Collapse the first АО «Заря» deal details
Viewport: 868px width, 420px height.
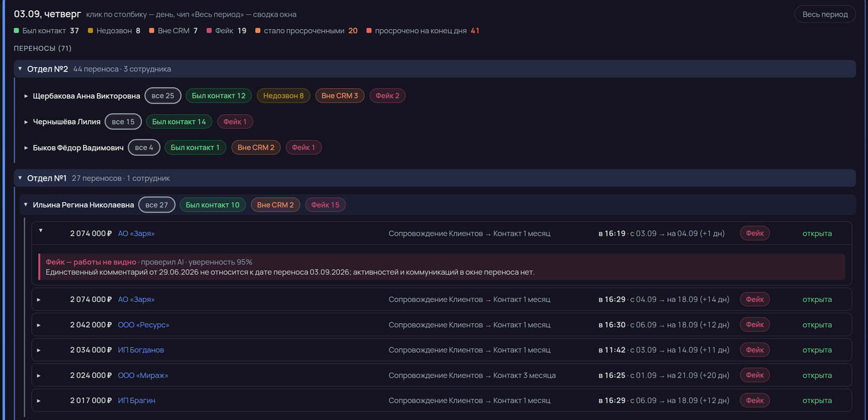pos(40,230)
